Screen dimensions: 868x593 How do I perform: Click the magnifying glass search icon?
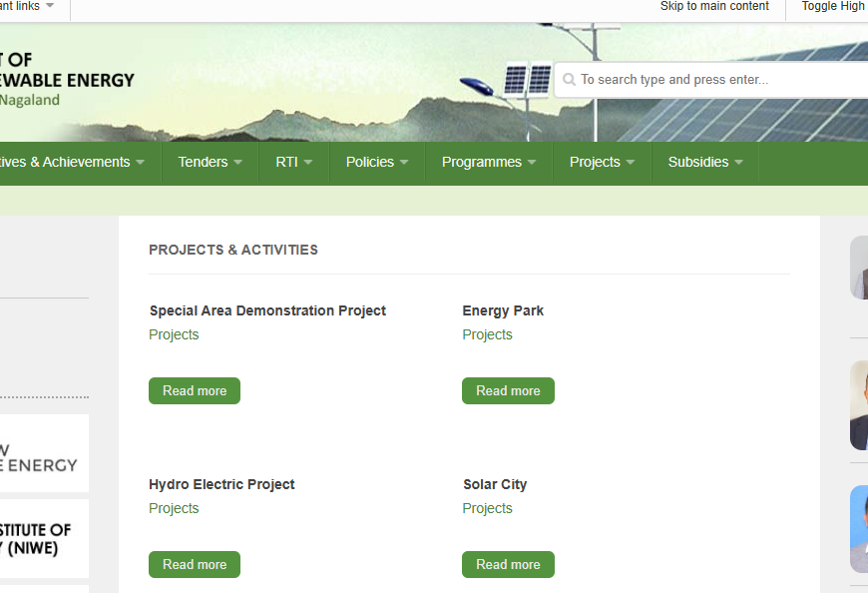[x=569, y=80]
